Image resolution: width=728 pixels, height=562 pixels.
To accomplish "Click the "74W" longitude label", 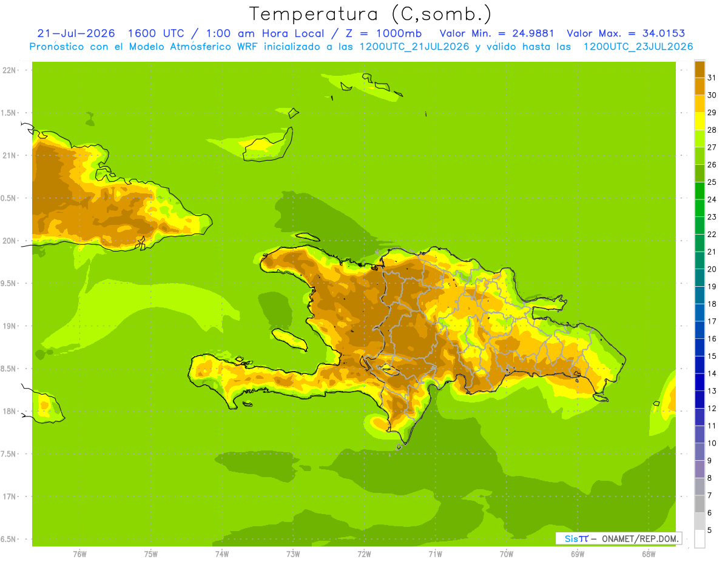I will (x=221, y=554).
